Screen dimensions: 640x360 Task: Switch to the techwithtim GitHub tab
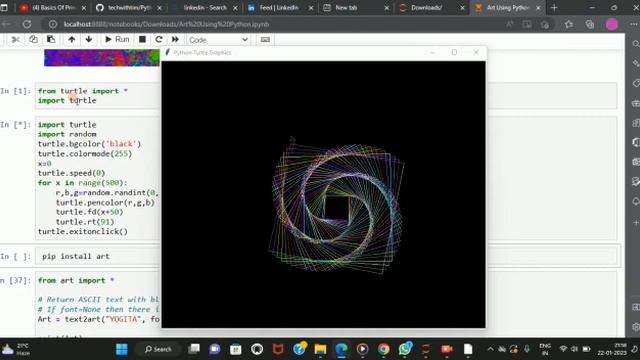(129, 8)
